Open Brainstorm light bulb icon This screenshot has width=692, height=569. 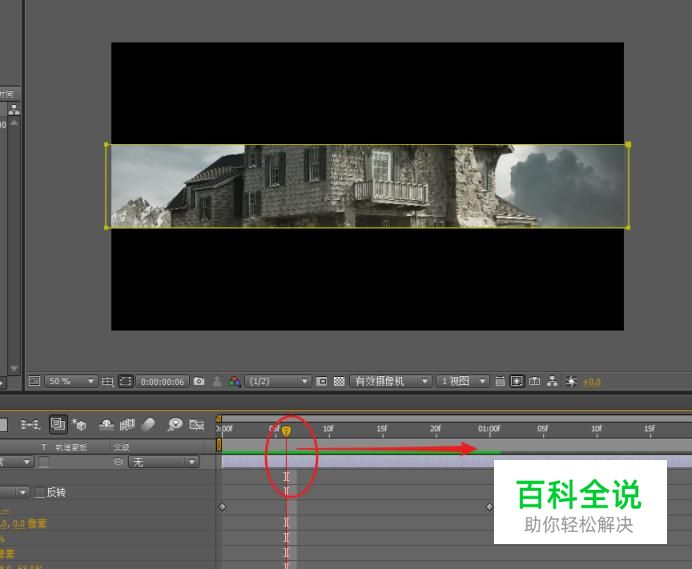175,425
